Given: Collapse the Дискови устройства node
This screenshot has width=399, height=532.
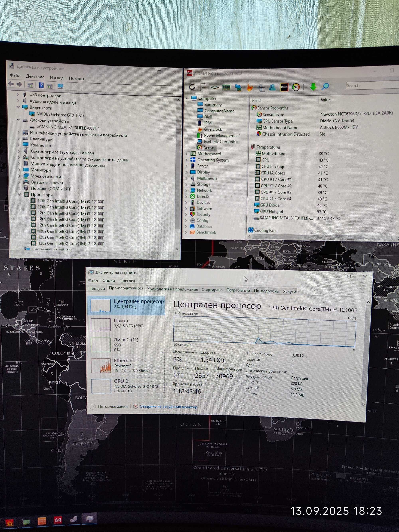Looking at the screenshot, I should click(18, 119).
